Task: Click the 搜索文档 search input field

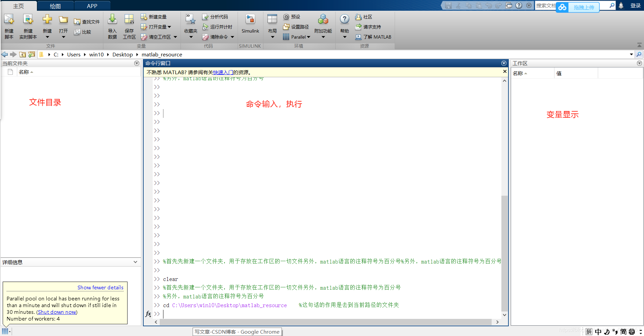Action: [x=546, y=6]
